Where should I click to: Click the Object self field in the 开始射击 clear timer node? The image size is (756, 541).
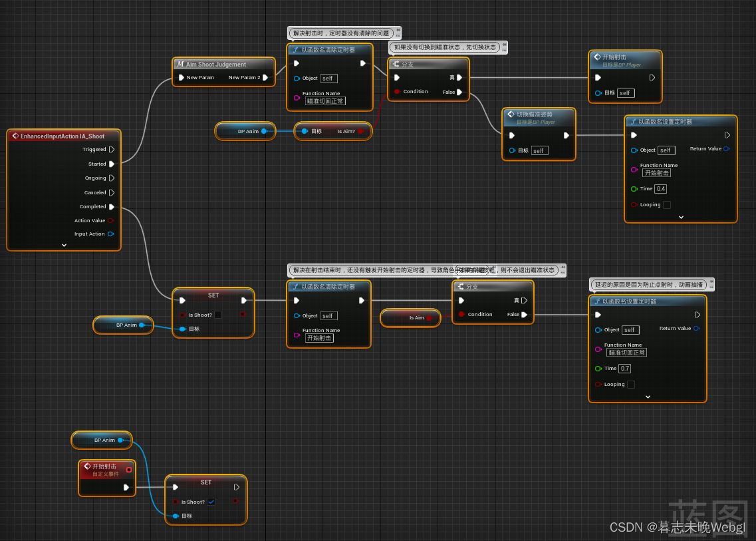[x=329, y=316]
